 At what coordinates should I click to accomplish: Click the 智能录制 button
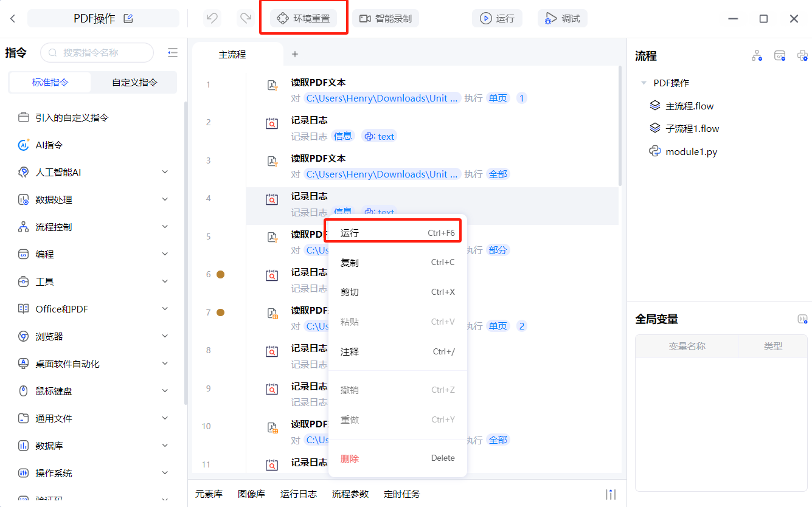coord(386,18)
